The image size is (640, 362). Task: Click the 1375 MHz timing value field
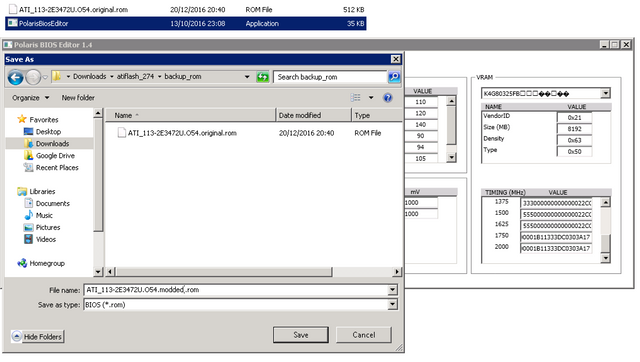click(556, 203)
